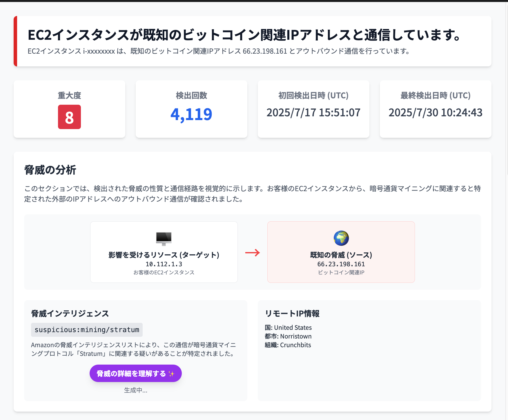The height and width of the screenshot is (420, 508).
Task: Click the 生成中... status text
Action: coord(136,390)
